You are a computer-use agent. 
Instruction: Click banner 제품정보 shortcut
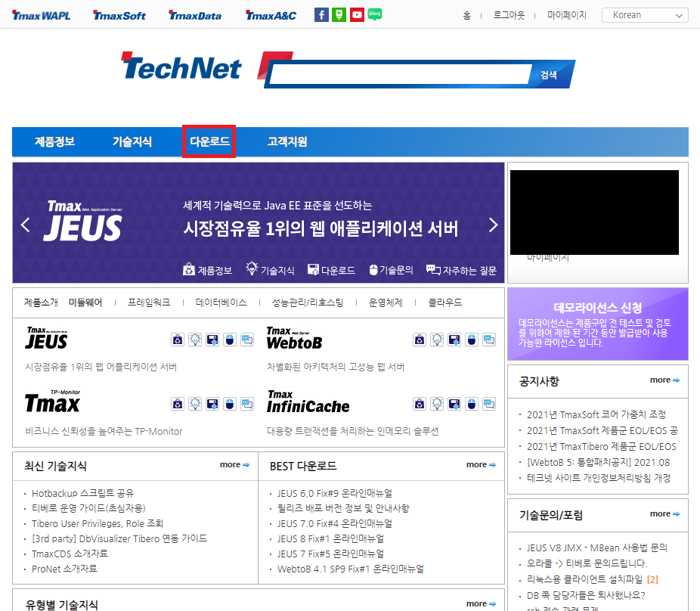[x=208, y=270]
